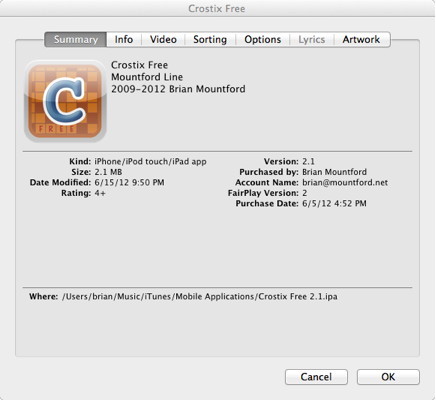Switch to the Sorting tab
This screenshot has width=436, height=400.
pos(210,39)
